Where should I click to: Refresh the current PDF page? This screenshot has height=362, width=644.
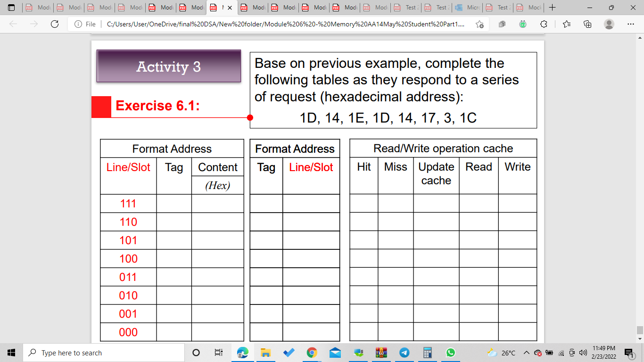coord(54,24)
